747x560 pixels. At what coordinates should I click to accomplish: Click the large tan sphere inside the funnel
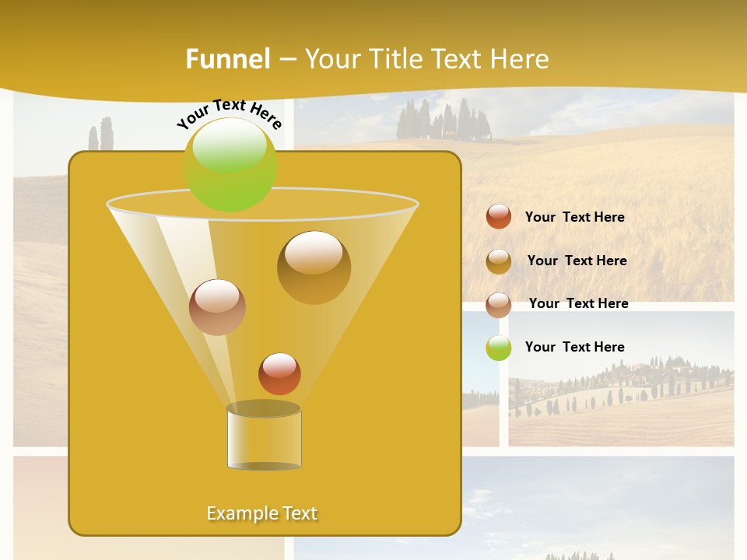point(315,267)
